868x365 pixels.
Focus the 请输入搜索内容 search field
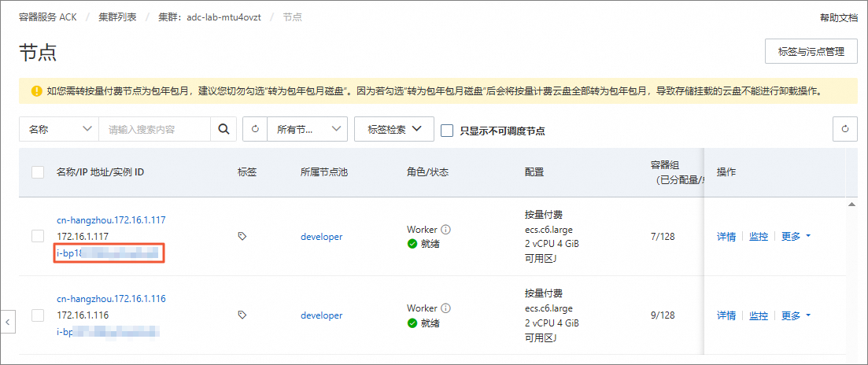[x=154, y=130]
